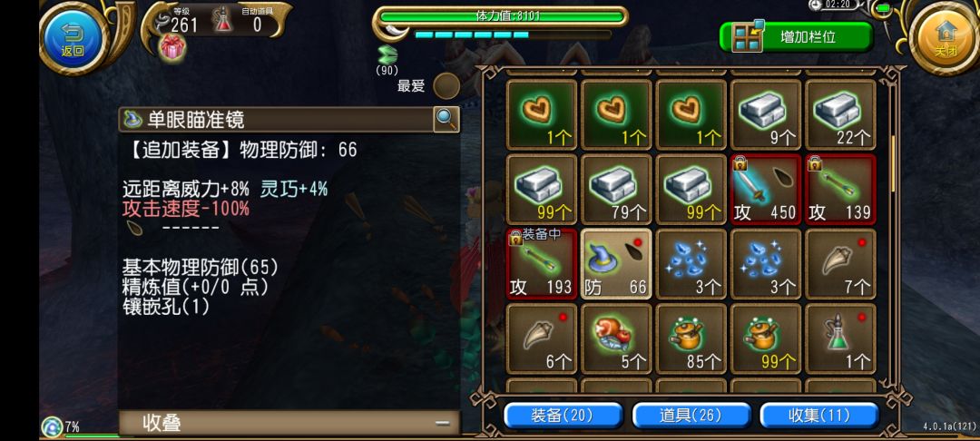Click the green 体力值 stamina bar
980x441 pixels.
[x=502, y=16]
